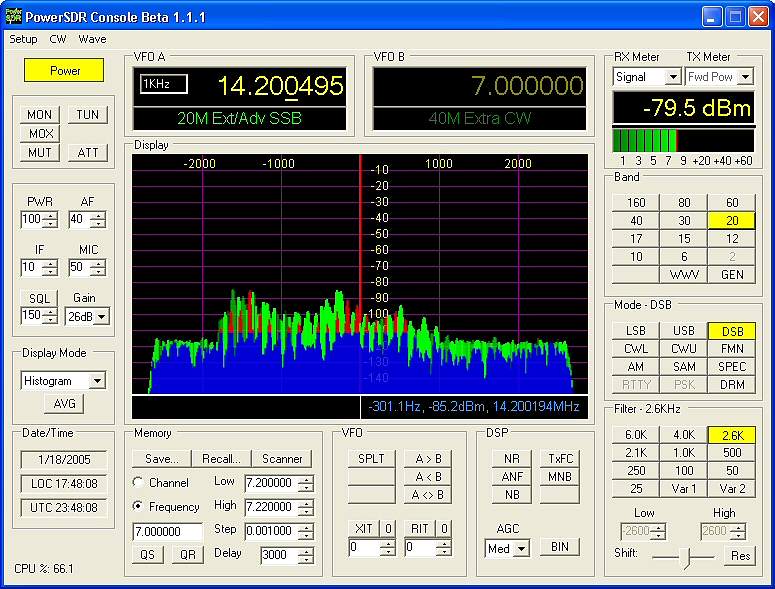Toggle the AVG display averaging button
Image resolution: width=775 pixels, height=589 pixels.
pos(65,403)
